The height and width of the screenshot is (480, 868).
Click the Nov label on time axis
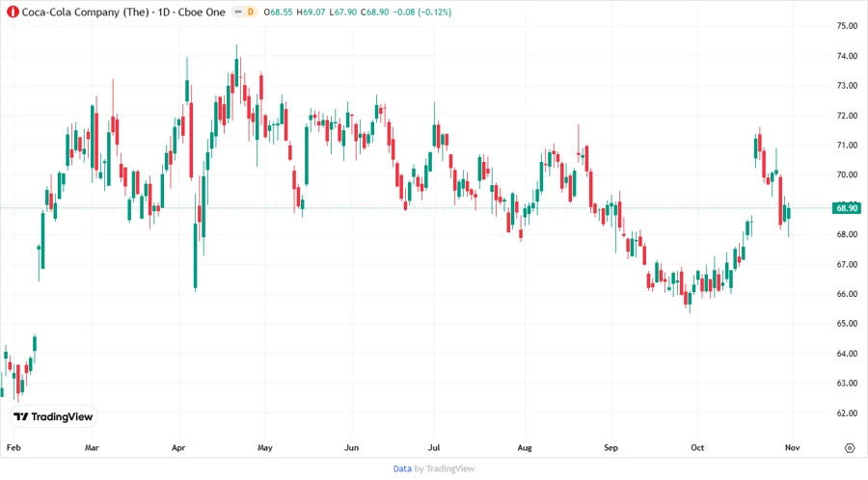tap(792, 447)
